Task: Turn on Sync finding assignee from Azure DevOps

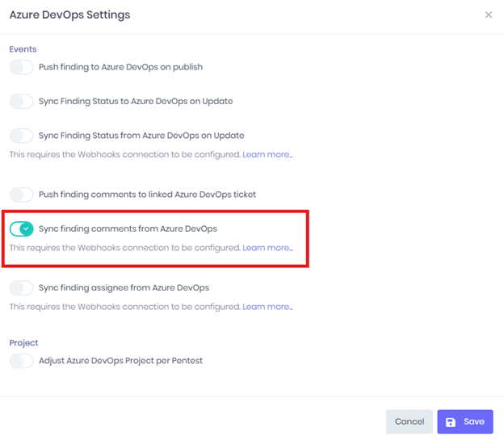Action: [x=21, y=288]
